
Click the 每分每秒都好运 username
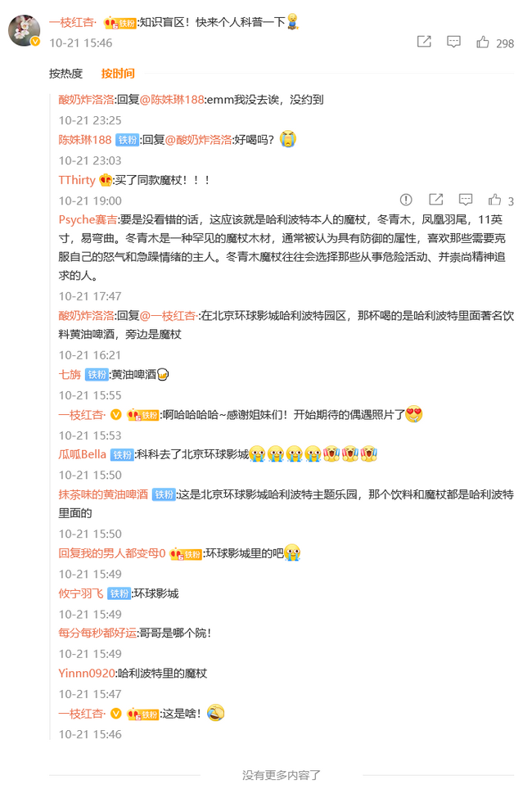point(97,633)
